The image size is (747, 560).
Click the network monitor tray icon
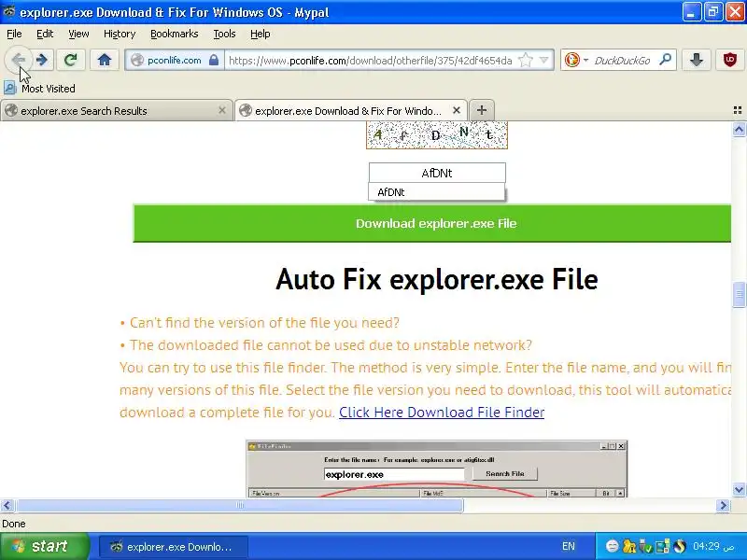663,546
